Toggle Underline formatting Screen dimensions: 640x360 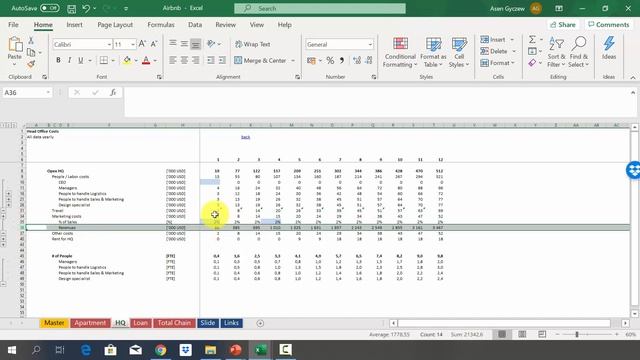(x=81, y=60)
